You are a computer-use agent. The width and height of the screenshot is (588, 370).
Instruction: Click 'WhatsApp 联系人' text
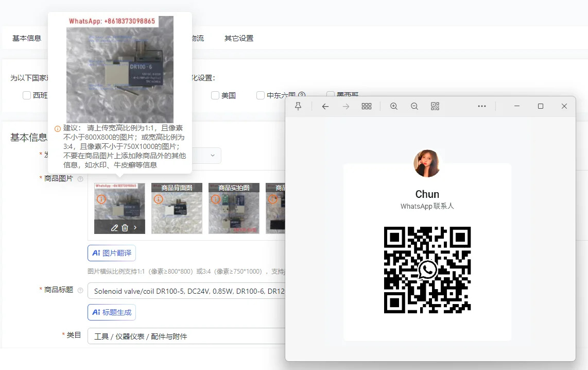pos(427,206)
